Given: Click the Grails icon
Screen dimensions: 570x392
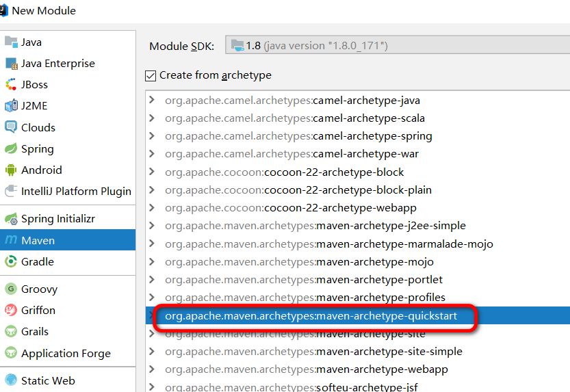Looking at the screenshot, I should 11,331.
